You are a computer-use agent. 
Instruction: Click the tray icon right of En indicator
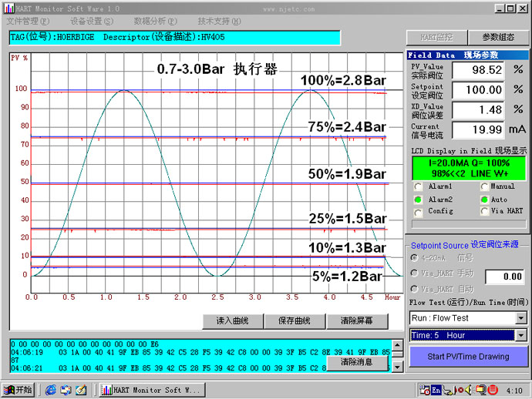coord(448,391)
